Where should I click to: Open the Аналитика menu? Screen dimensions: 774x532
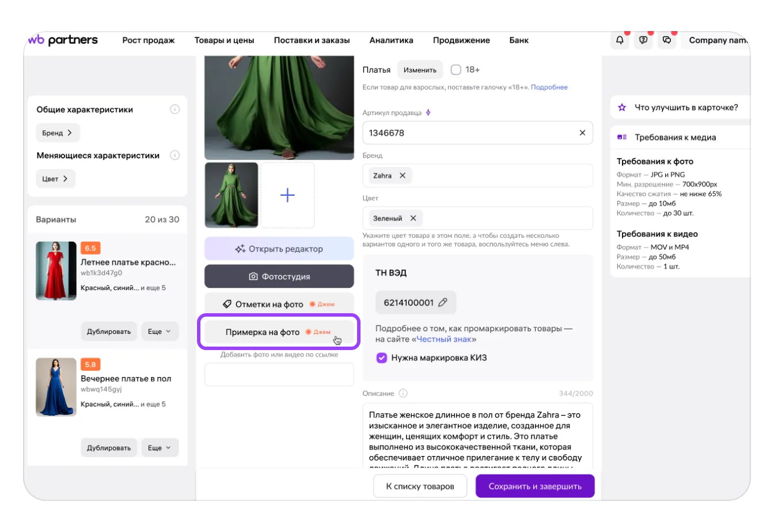click(391, 40)
